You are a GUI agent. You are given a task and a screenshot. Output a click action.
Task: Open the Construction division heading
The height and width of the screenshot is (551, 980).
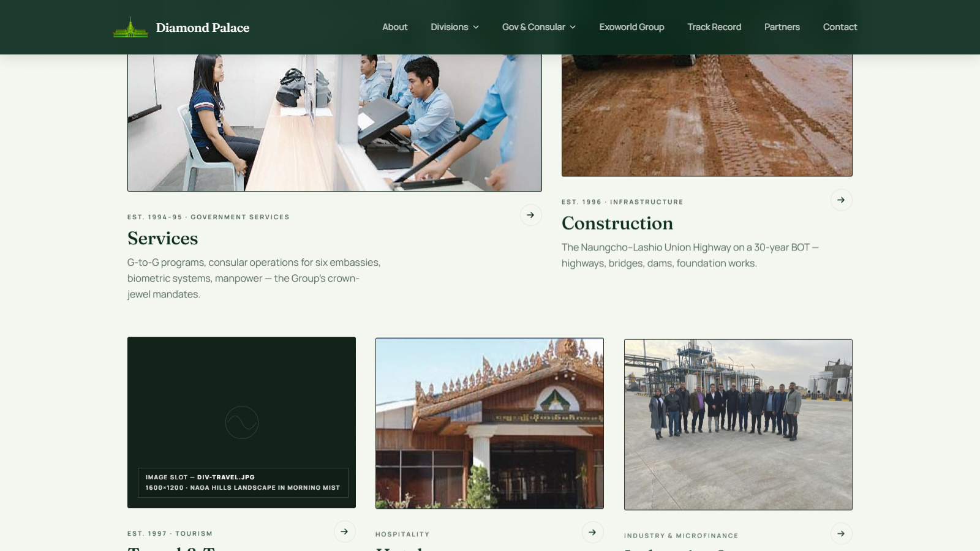(x=617, y=223)
